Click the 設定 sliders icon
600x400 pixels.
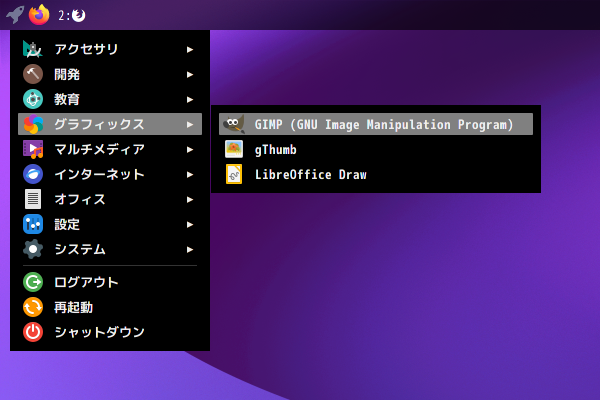pos(33,224)
